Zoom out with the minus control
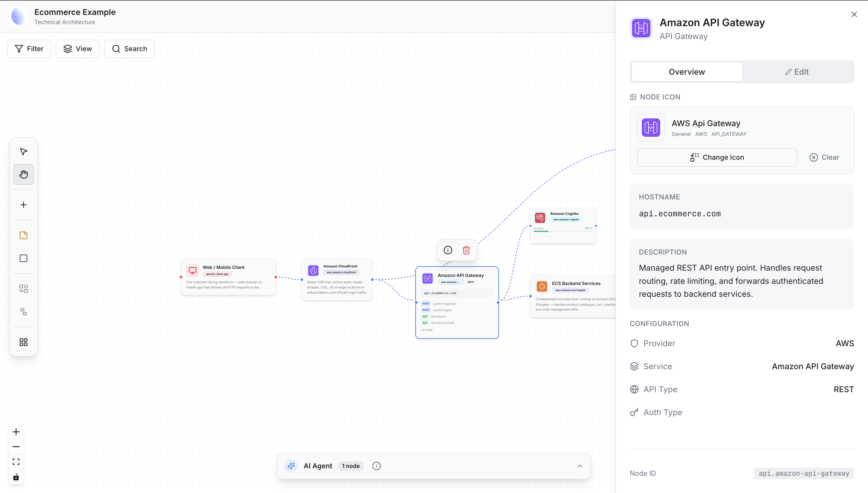The width and height of the screenshot is (868, 493). coord(16,447)
